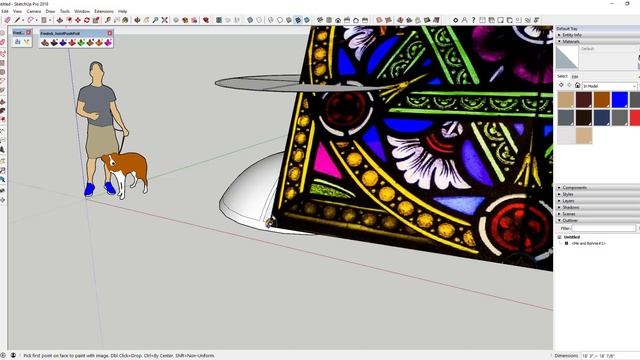Select the Rectangle shape tool
Image resolution: width=640 pixels, height=360 pixels.
[44, 20]
